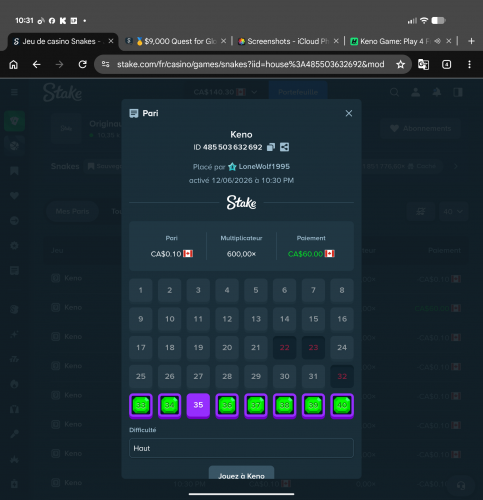Viewport: 483px width, 500px height.
Task: Open a new browser tab
Action: click(x=471, y=41)
